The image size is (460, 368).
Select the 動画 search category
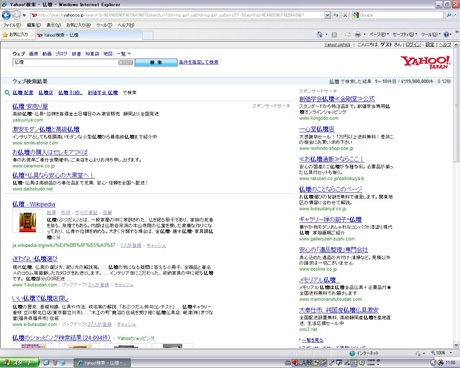[x=47, y=54]
